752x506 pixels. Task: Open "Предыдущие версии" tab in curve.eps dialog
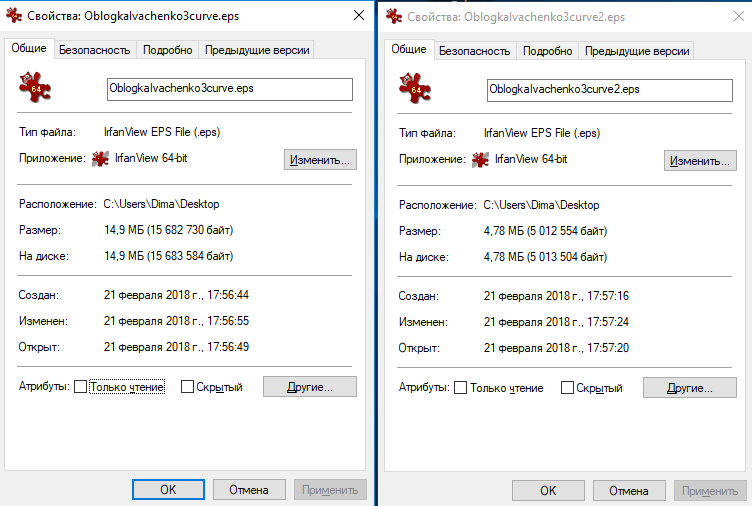(257, 50)
